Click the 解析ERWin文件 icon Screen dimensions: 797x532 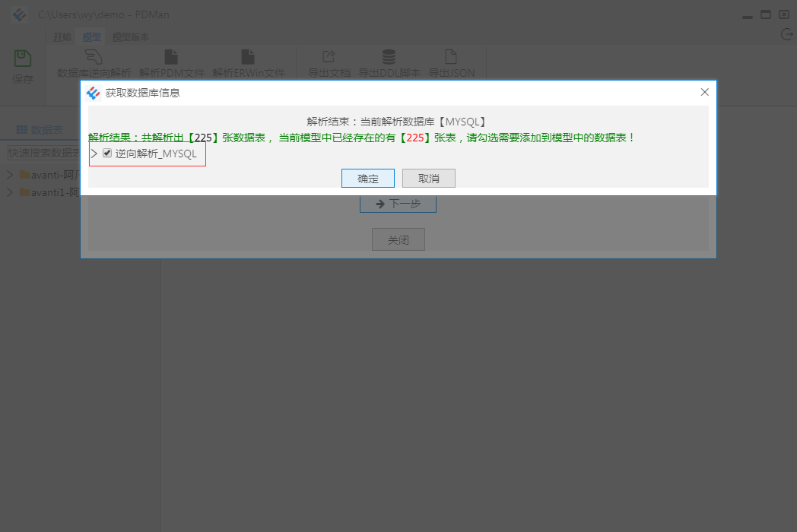248,57
